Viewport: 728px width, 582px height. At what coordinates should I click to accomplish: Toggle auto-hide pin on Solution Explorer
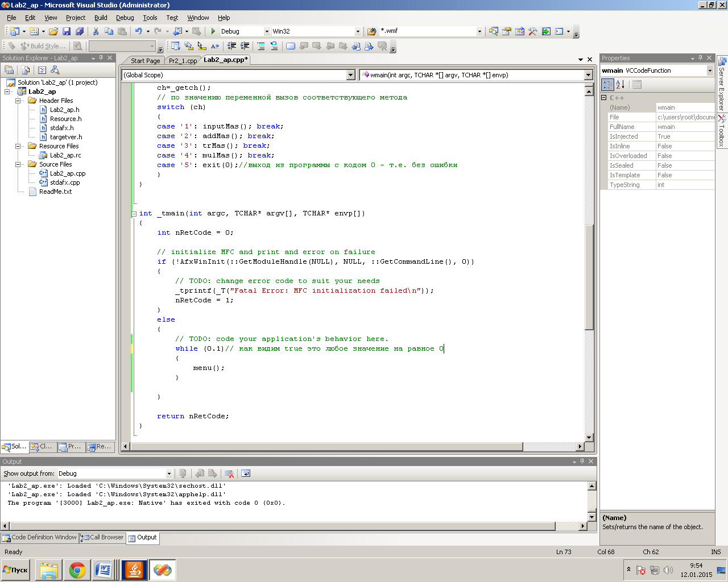click(101, 58)
